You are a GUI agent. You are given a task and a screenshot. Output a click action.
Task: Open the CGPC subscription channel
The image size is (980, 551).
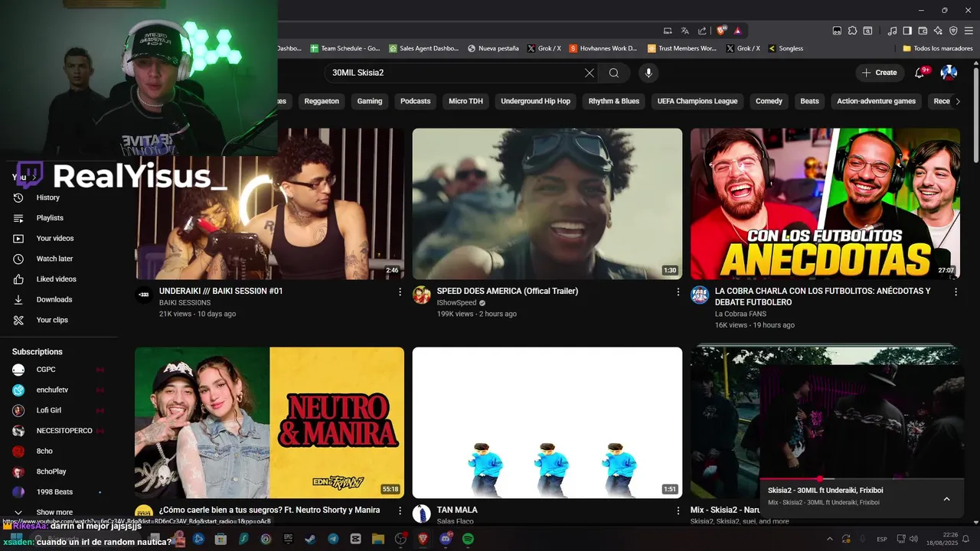click(46, 370)
